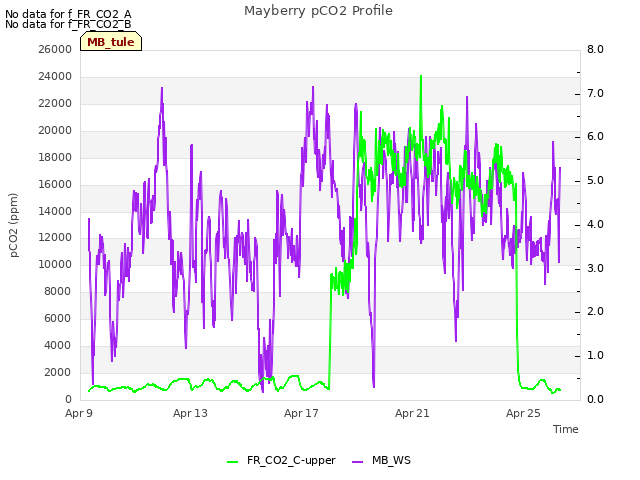Click the 7.0 right axis value
Image resolution: width=640 pixels, height=480 pixels.
coord(595,93)
